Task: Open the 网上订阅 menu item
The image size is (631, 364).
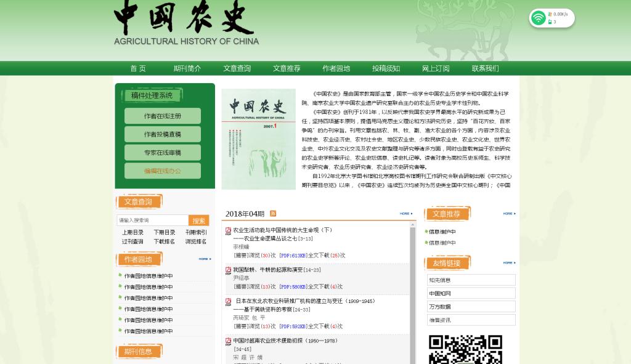Action: pyautogui.click(x=436, y=68)
